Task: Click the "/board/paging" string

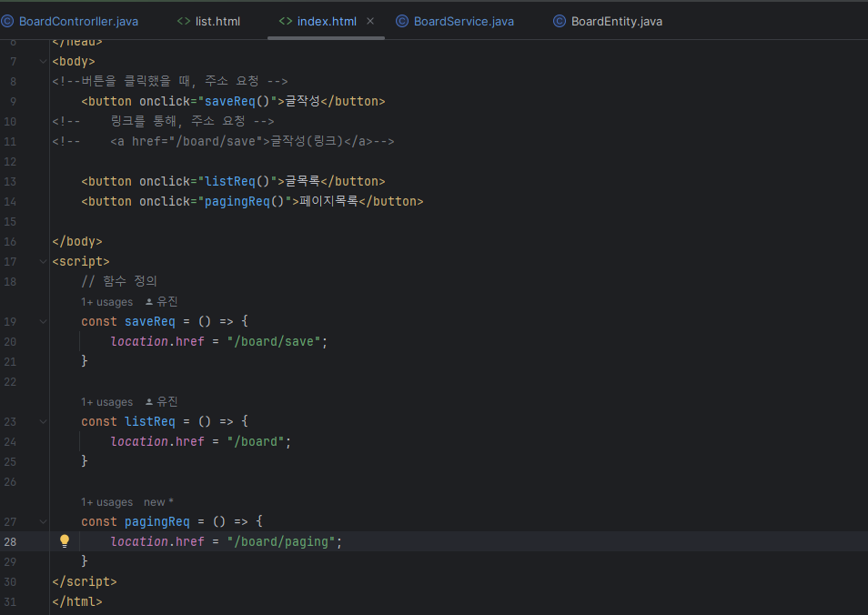Action: pyautogui.click(x=281, y=541)
